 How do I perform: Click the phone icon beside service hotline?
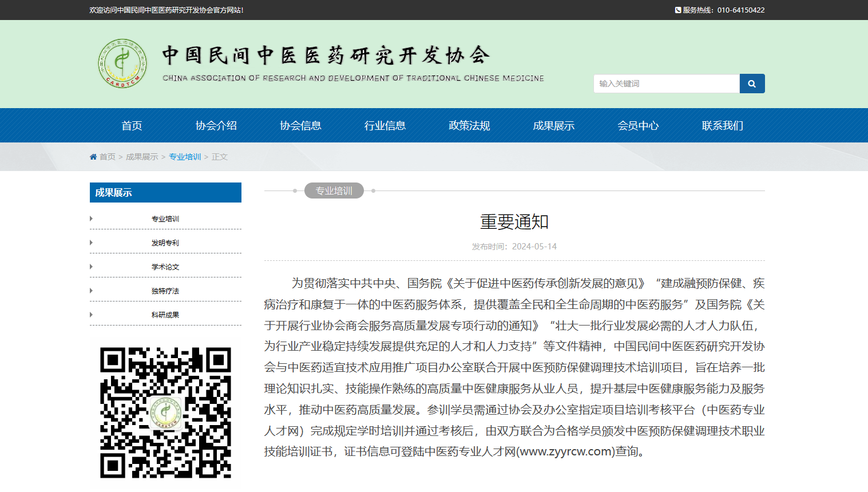click(x=678, y=10)
